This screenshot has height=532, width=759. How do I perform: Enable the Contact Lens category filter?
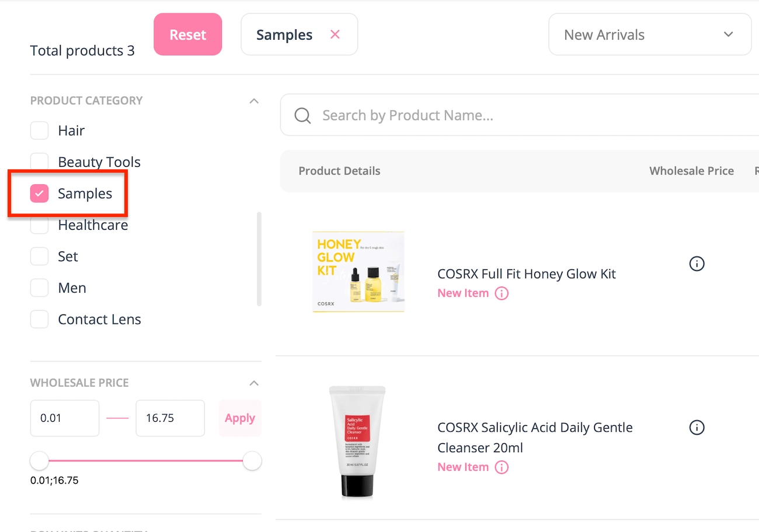[40, 320]
